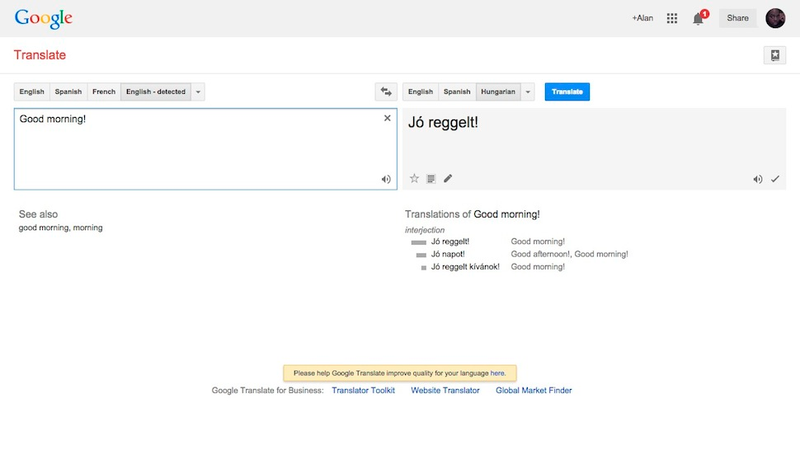Open the Translator Toolkit link
800x450 pixels.
[x=363, y=390]
